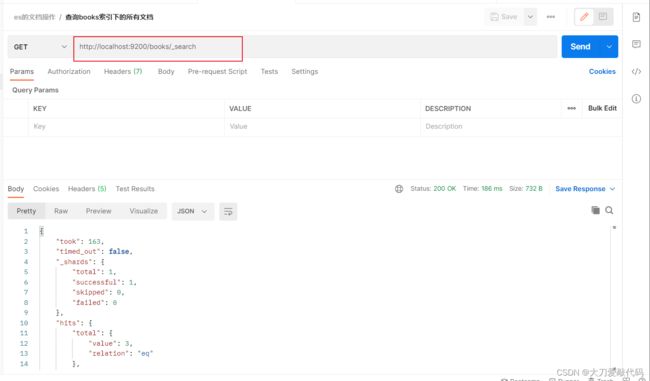Click the "timed_out": false line
Screen dimensions: 650x381
[94, 252]
